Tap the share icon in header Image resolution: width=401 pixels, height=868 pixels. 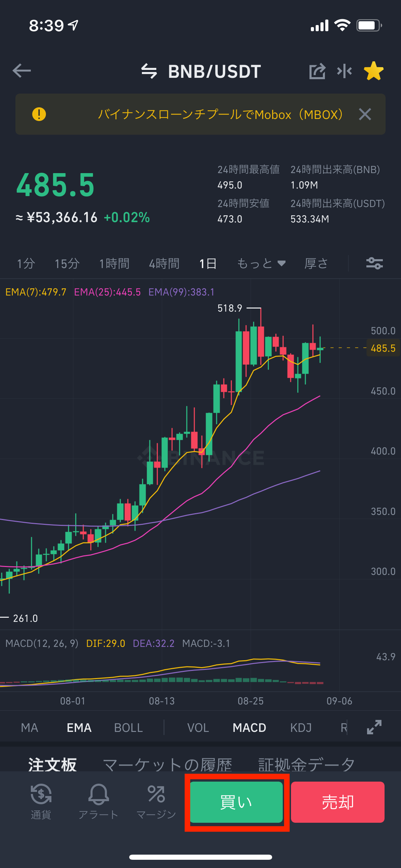coord(317,71)
